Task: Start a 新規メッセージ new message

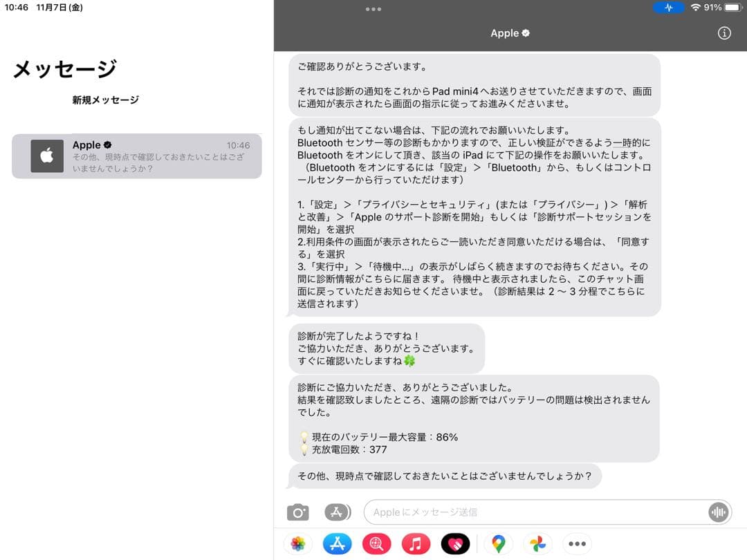Action: click(106, 100)
